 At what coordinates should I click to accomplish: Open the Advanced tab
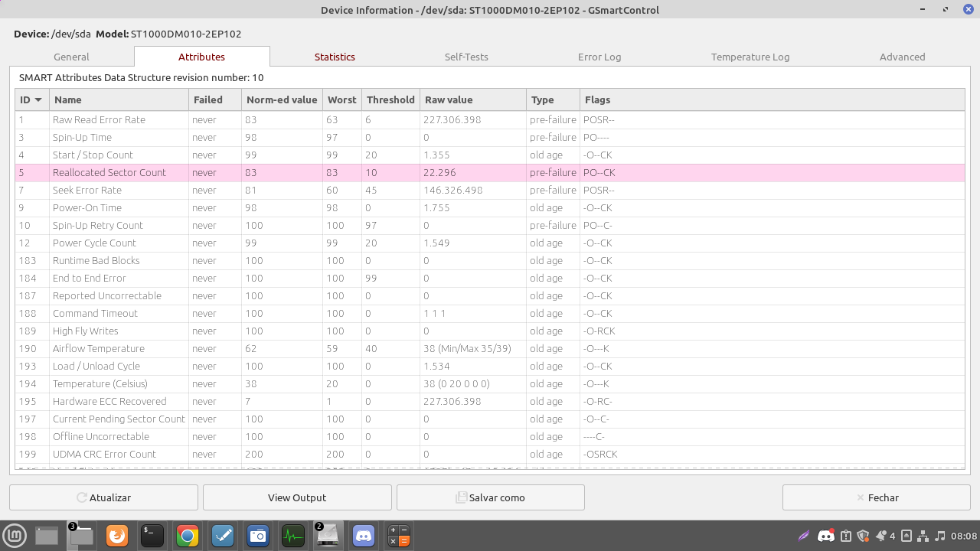pyautogui.click(x=902, y=57)
